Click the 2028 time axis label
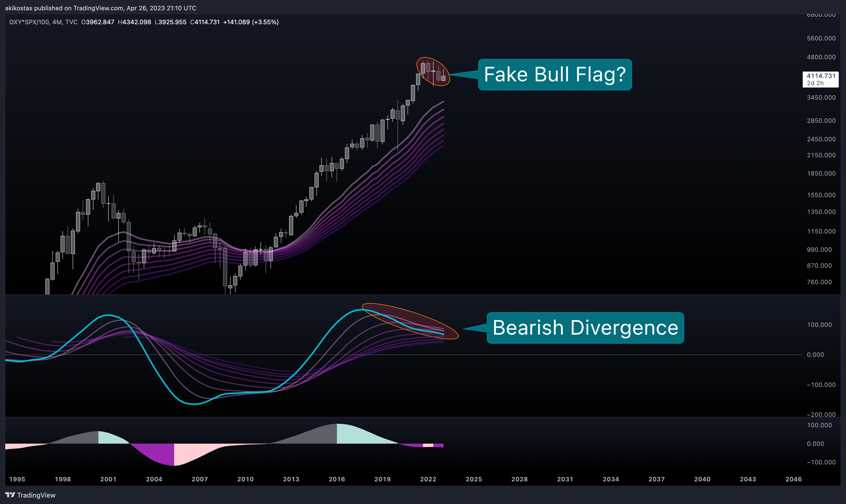 coord(520,479)
